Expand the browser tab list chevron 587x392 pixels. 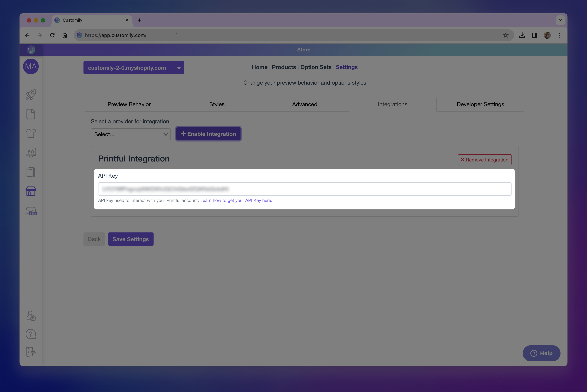(x=560, y=20)
